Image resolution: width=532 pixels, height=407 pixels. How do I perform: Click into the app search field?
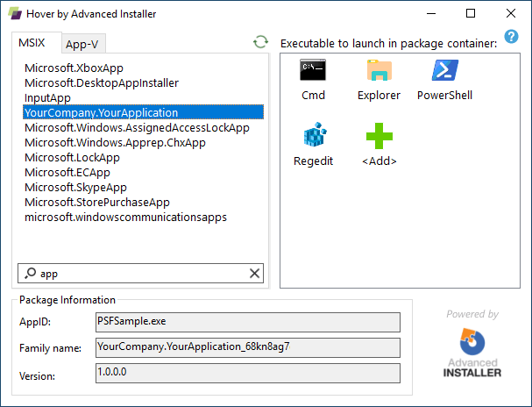click(x=143, y=274)
